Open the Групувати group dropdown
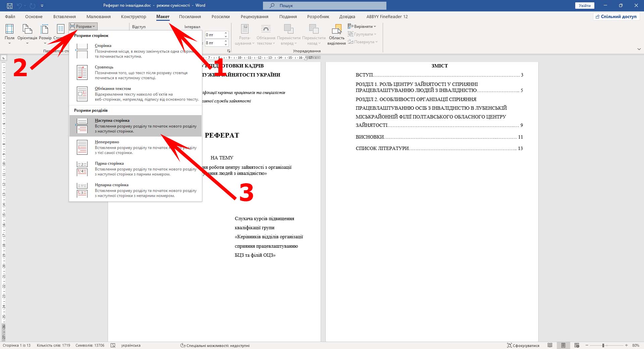 pyautogui.click(x=362, y=34)
